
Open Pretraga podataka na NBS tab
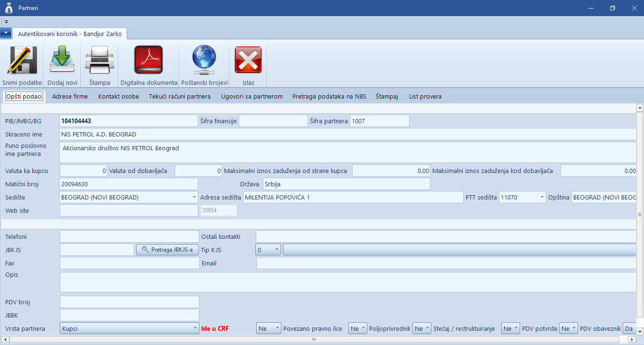tap(329, 96)
